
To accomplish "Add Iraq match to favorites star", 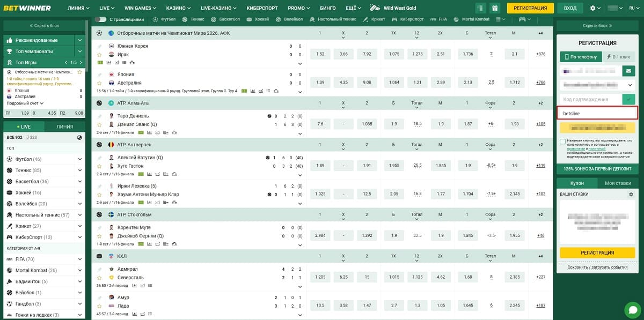I will point(99,55).
